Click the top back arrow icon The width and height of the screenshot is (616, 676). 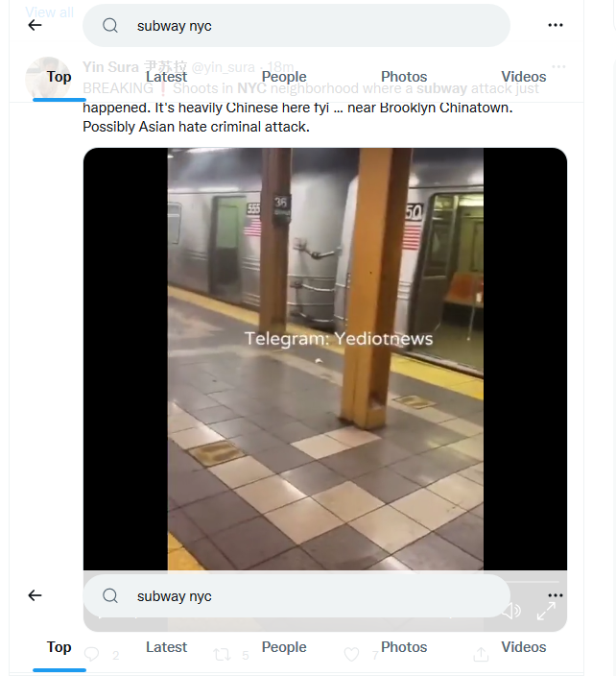click(35, 25)
